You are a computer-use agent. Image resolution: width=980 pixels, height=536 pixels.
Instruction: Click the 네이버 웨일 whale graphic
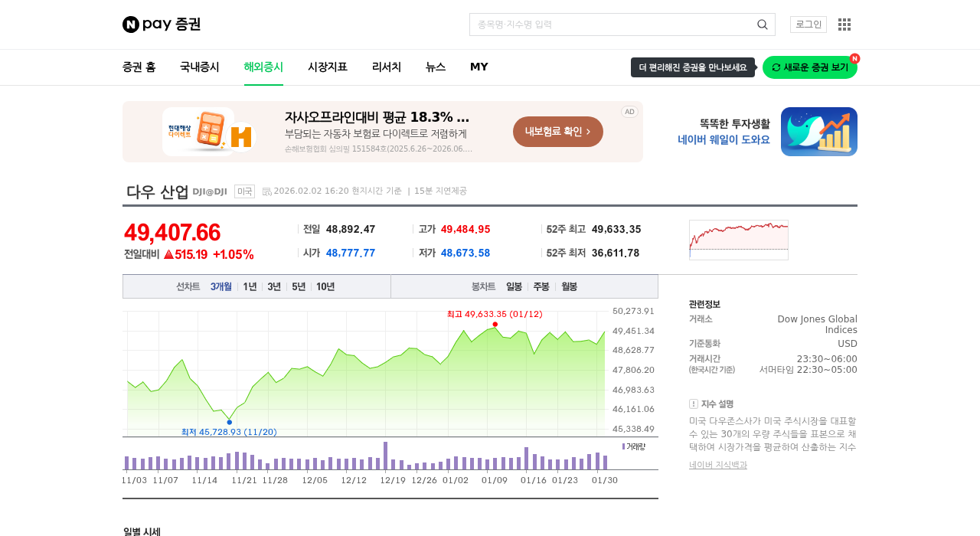coord(819,131)
